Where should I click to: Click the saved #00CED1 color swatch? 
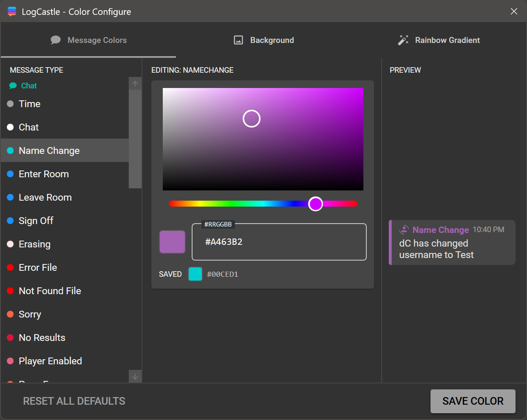[x=195, y=274]
